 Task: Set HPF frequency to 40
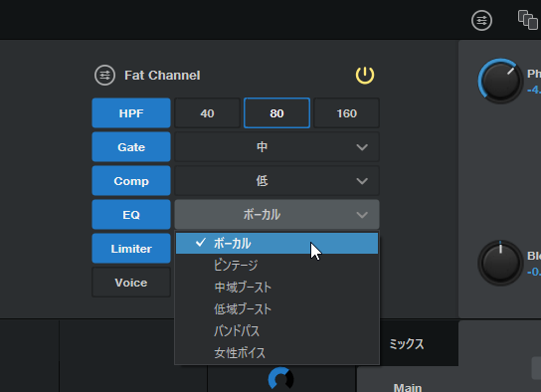point(207,113)
